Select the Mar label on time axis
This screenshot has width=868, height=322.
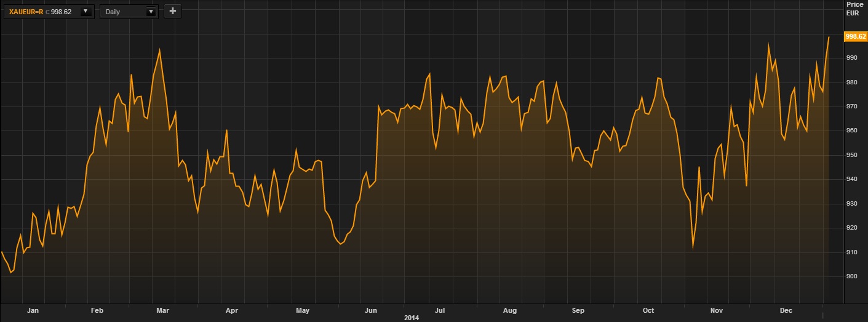(x=162, y=311)
